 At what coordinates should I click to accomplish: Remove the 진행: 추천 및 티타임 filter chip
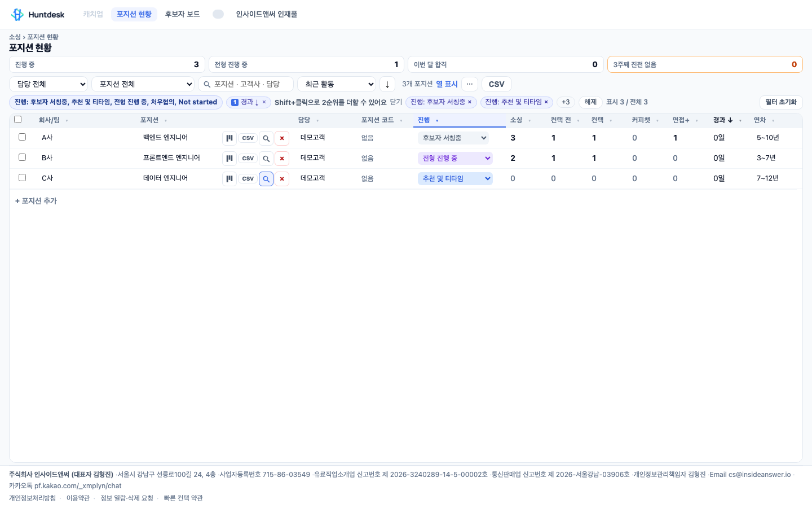546,102
